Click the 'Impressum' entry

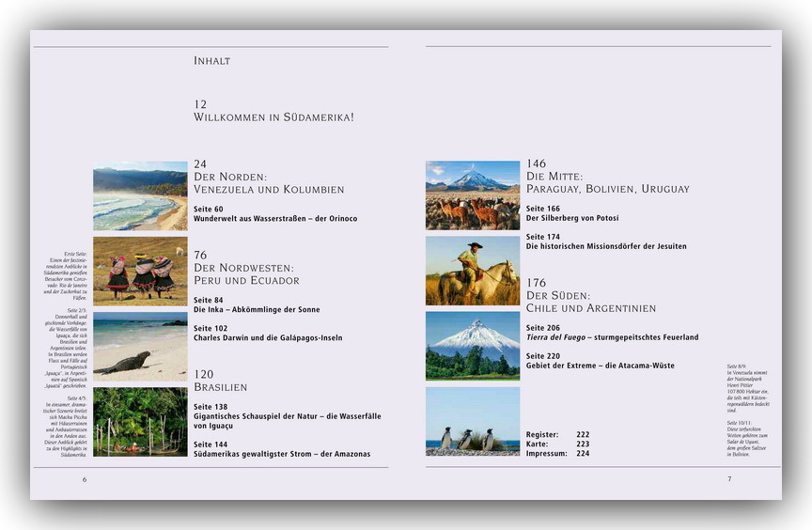[547, 453]
